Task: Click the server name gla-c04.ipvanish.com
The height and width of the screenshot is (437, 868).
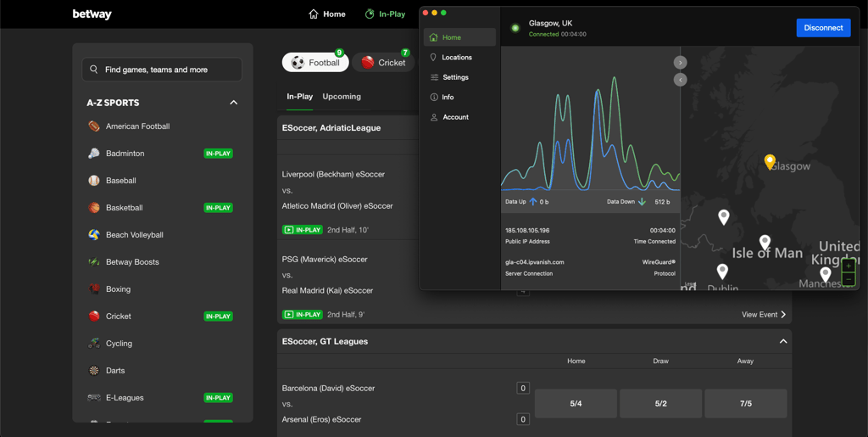Action: point(535,262)
